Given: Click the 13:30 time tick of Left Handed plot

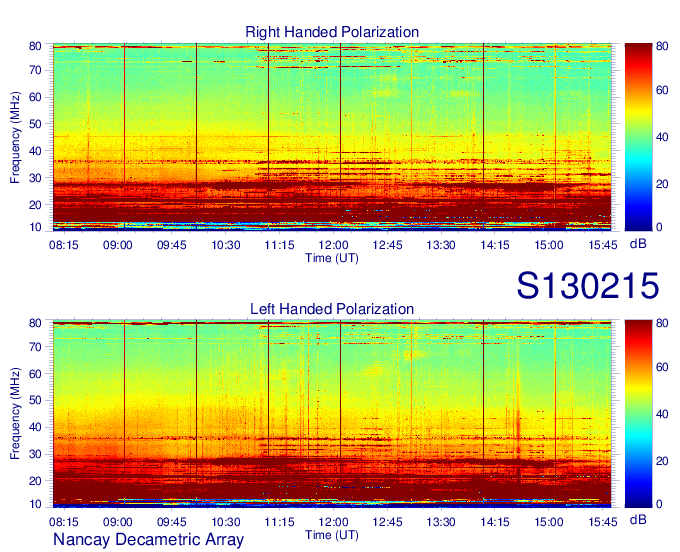Looking at the screenshot, I should (x=441, y=522).
